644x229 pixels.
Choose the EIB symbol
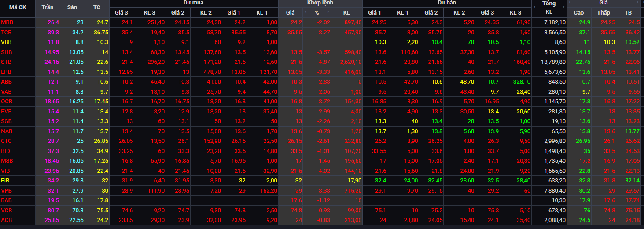(6, 180)
